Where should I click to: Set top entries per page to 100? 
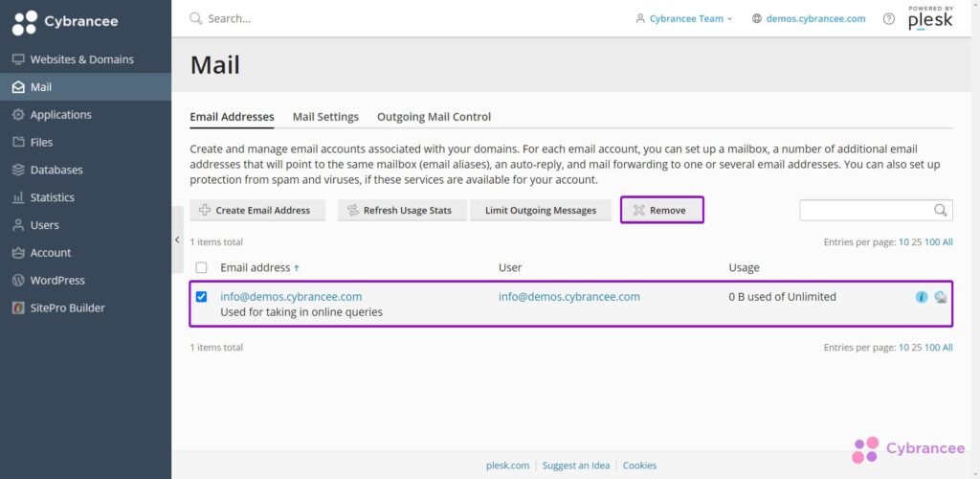pos(932,242)
